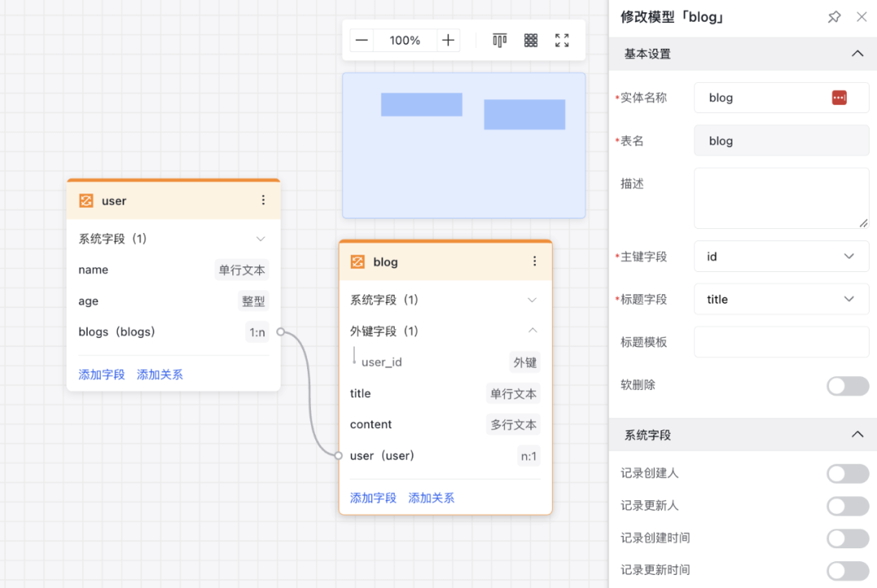Viewport: 877px width, 588px height.
Task: Click the user entity orange icon
Action: (86, 201)
